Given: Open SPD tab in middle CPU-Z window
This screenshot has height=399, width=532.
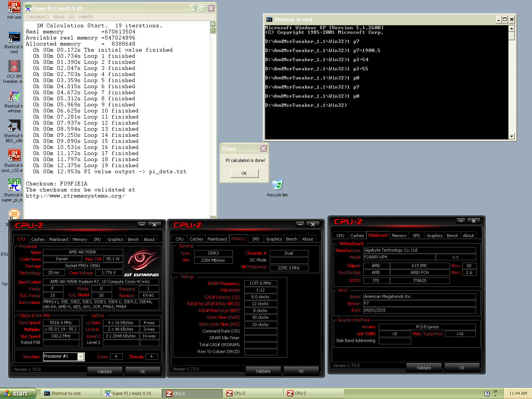Looking at the screenshot, I should (256, 239).
